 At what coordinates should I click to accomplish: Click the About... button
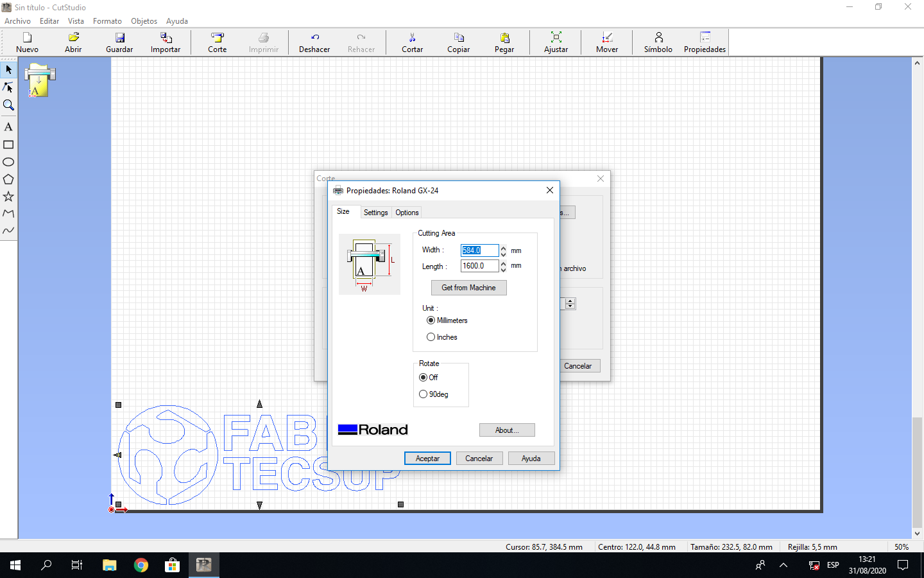507,430
